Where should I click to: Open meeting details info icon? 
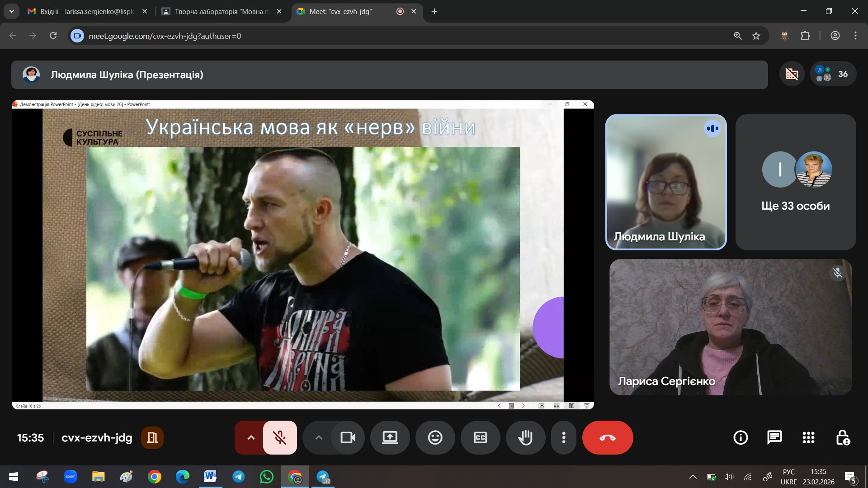[741, 437]
